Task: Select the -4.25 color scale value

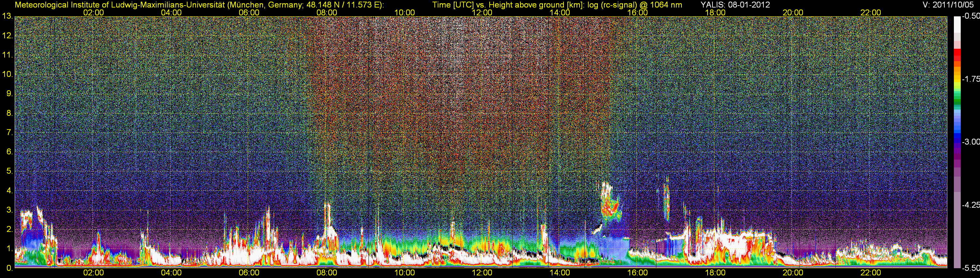Action: click(971, 205)
